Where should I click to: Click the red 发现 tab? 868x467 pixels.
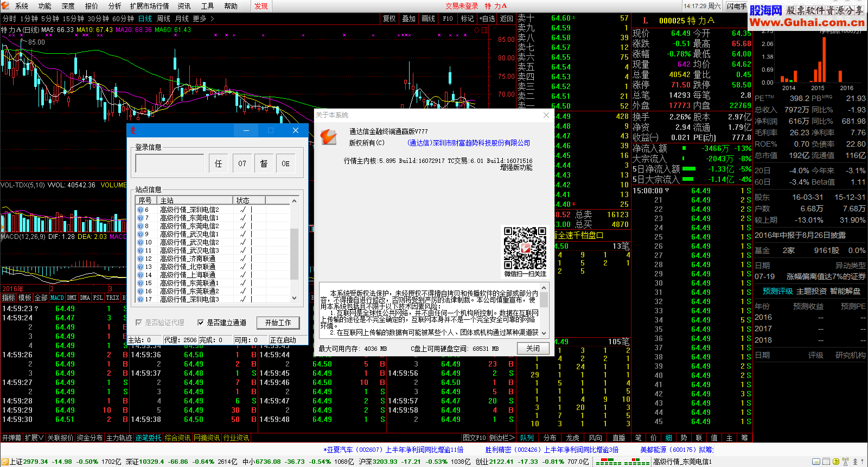(261, 6)
